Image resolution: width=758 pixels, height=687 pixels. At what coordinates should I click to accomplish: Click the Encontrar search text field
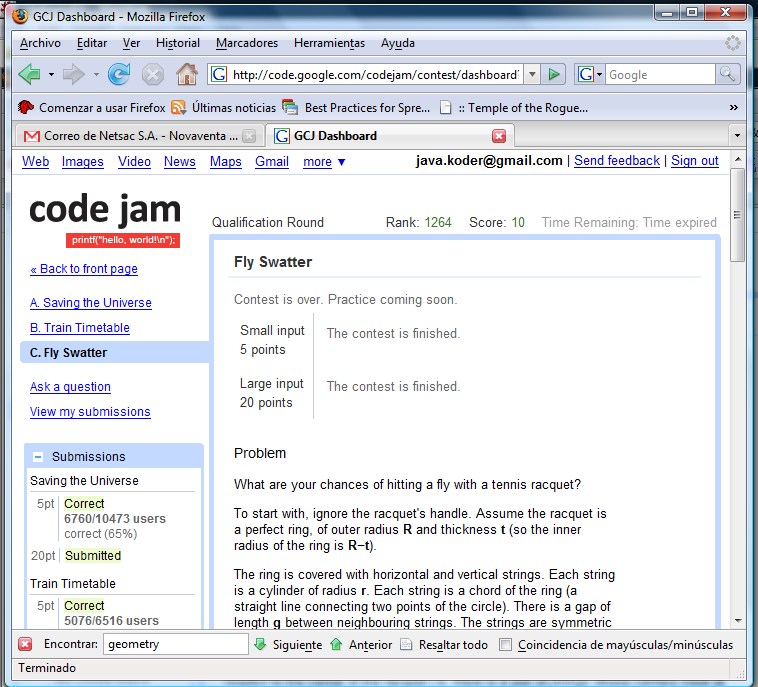pyautogui.click(x=175, y=645)
